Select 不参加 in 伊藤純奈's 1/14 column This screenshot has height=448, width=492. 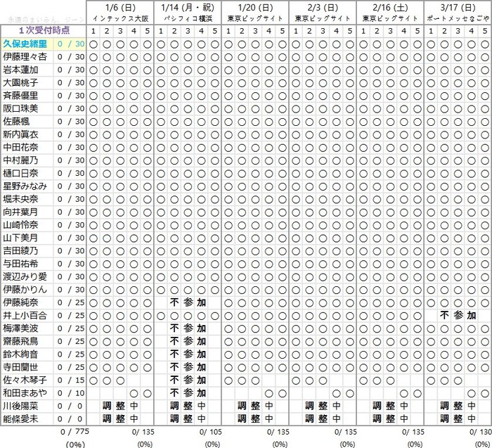click(x=188, y=302)
